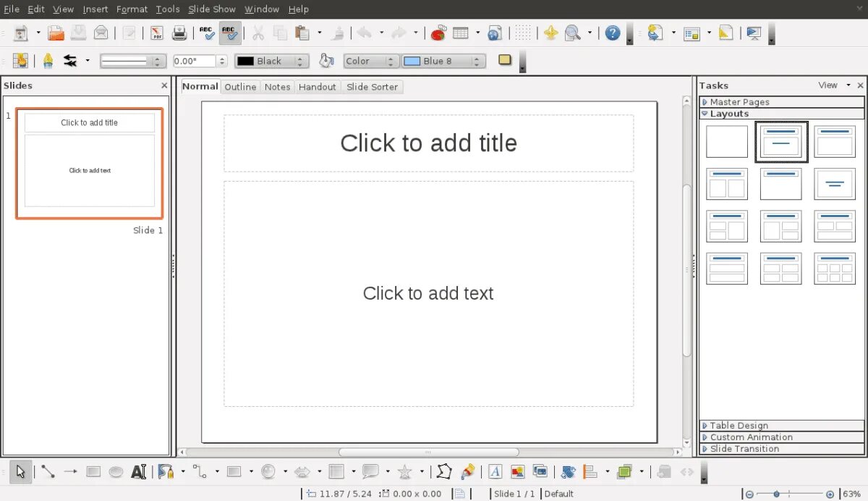Click the Zoom magnifier icon

pyautogui.click(x=572, y=33)
